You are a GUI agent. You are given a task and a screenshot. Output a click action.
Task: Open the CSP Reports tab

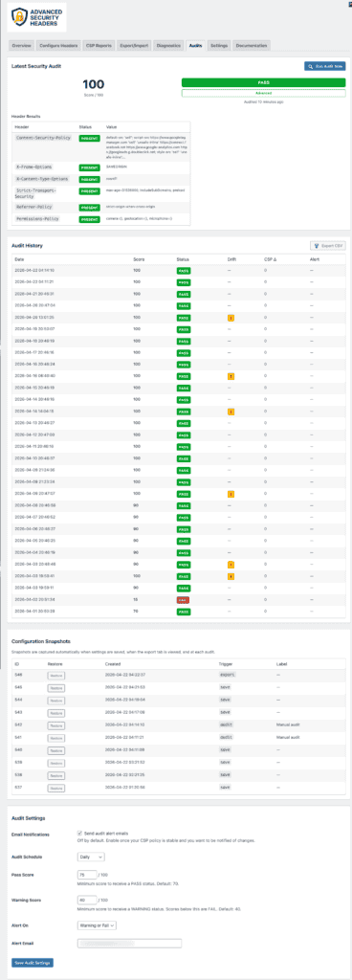99,46
